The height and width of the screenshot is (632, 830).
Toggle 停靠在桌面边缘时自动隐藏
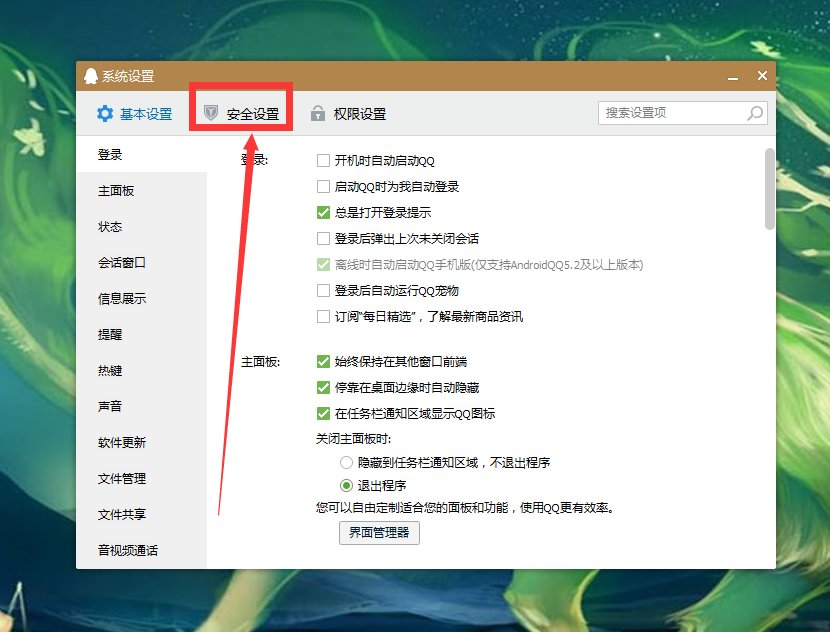(323, 386)
